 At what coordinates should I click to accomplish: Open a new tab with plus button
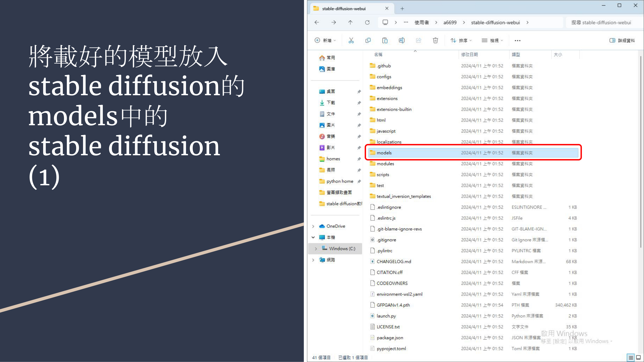click(x=402, y=9)
